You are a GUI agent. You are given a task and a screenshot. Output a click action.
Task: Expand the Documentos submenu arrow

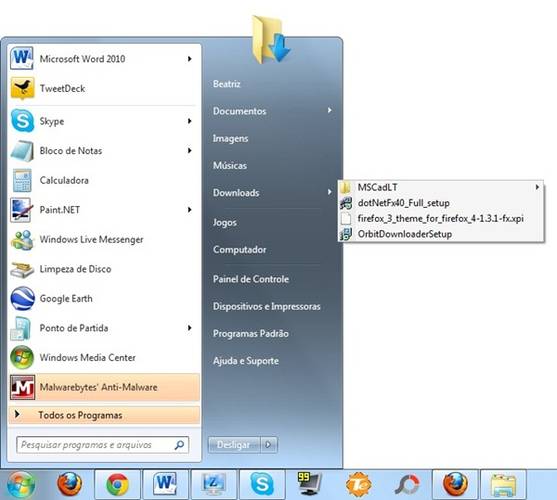(x=330, y=110)
